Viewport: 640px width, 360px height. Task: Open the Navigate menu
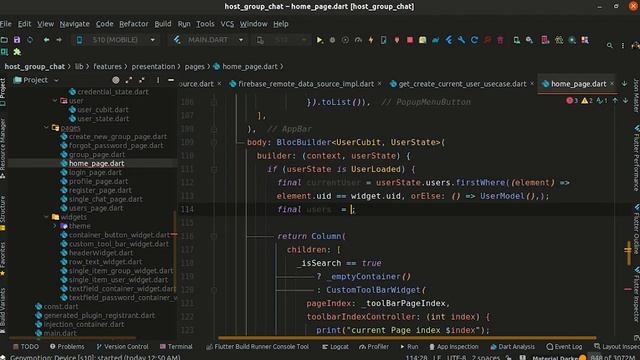(74, 24)
